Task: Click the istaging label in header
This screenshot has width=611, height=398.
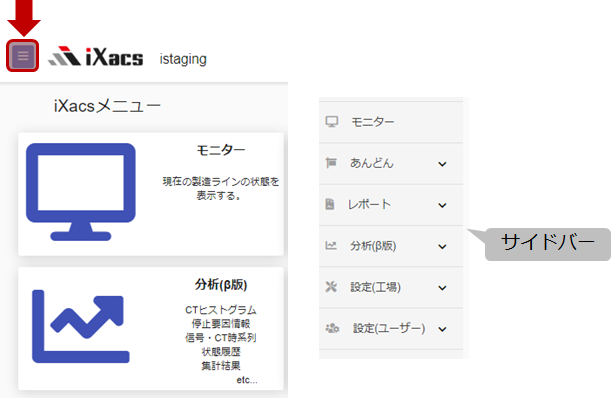Action: [x=183, y=59]
